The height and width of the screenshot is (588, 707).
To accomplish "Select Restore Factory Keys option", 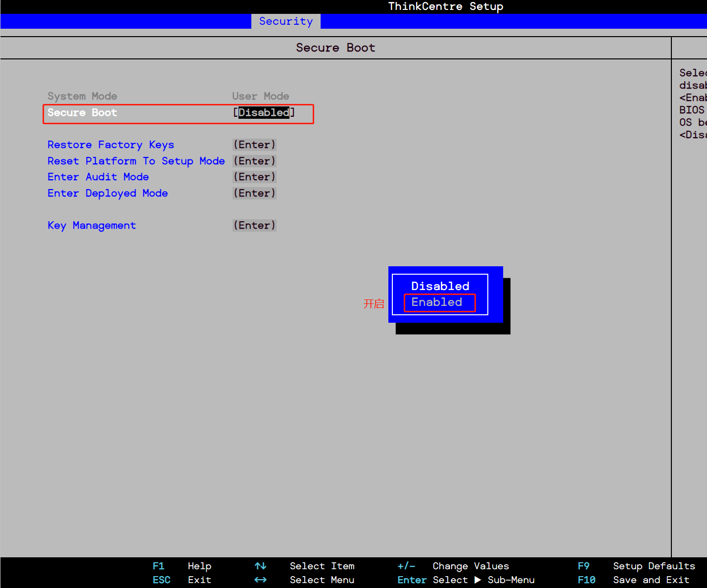I will coord(111,145).
